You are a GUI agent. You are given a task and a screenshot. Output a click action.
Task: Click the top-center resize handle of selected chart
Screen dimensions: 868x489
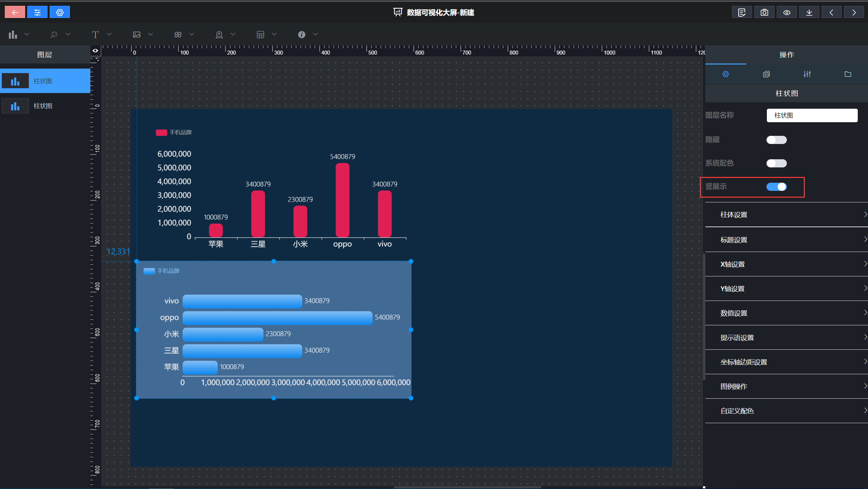click(274, 261)
